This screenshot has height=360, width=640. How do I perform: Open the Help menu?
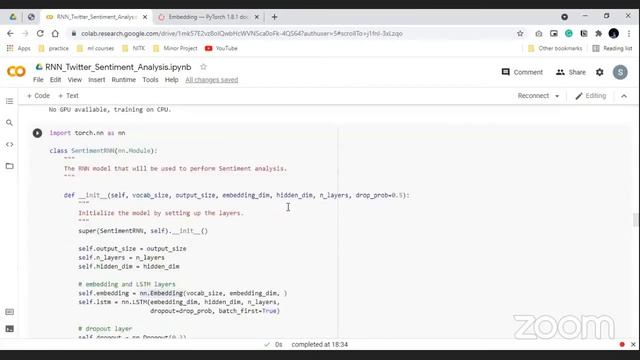[x=171, y=80]
